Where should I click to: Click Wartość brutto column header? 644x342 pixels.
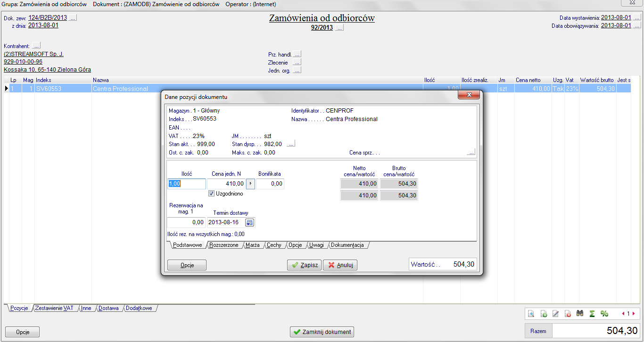click(x=598, y=80)
